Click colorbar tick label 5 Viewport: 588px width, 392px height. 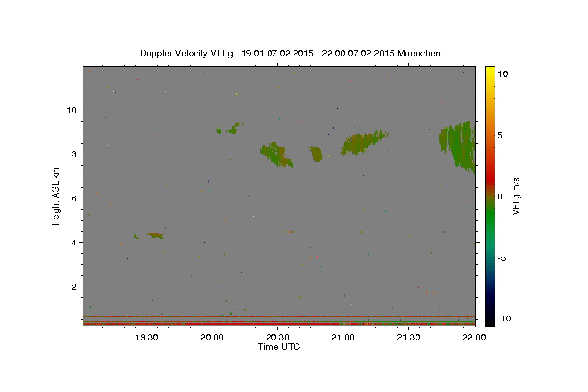500,135
